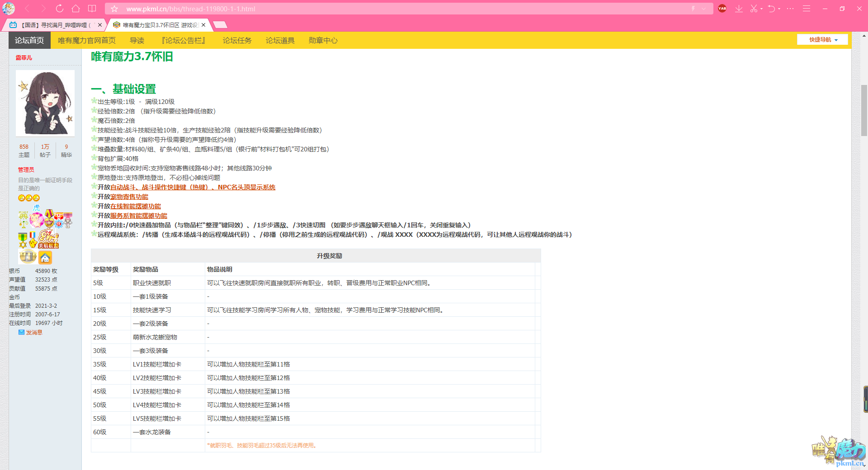Image resolution: width=868 pixels, height=470 pixels.
Task: Open reading mode book icon
Action: [x=92, y=9]
